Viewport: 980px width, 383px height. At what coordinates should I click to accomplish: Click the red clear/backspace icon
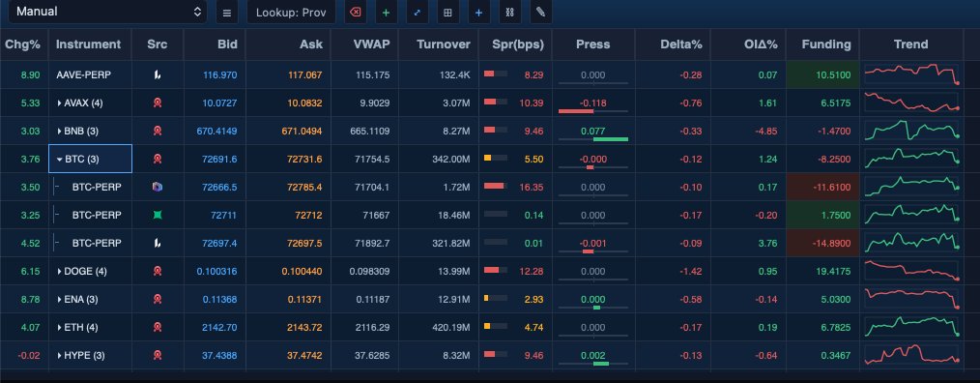355,12
